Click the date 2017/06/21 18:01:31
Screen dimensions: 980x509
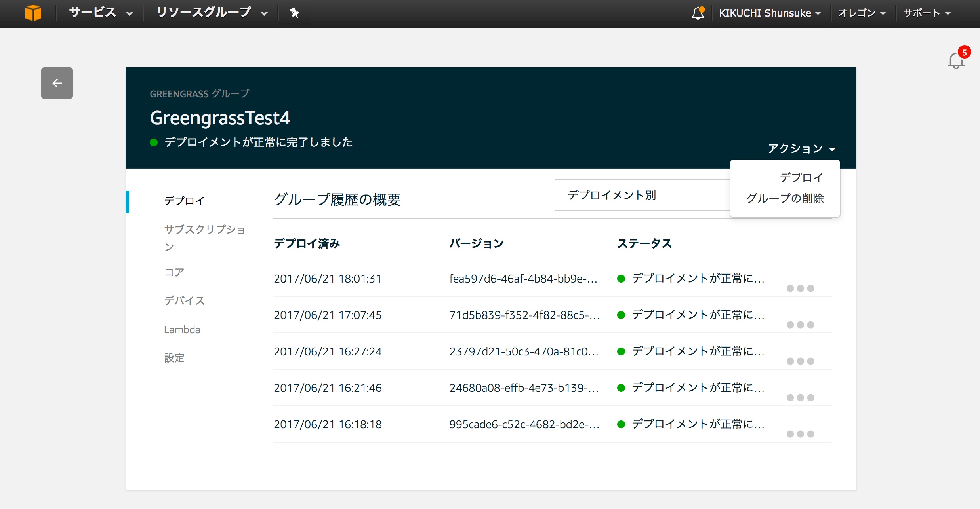(328, 279)
